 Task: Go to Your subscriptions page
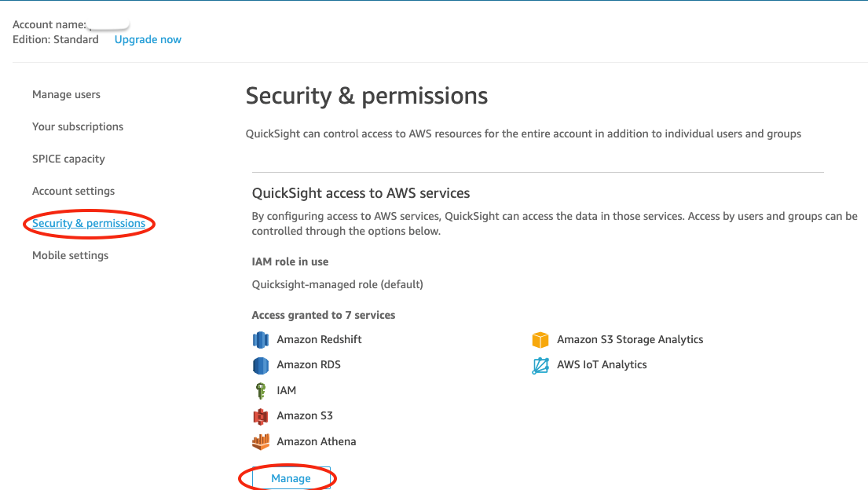pos(78,126)
